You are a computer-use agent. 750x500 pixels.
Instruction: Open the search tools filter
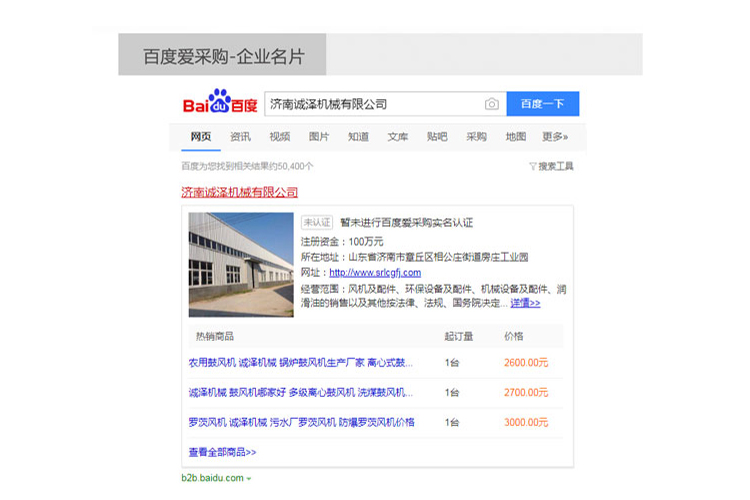[551, 166]
